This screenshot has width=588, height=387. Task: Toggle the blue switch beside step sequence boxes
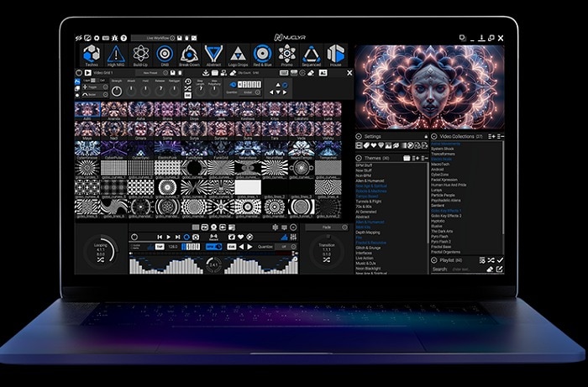point(233,84)
